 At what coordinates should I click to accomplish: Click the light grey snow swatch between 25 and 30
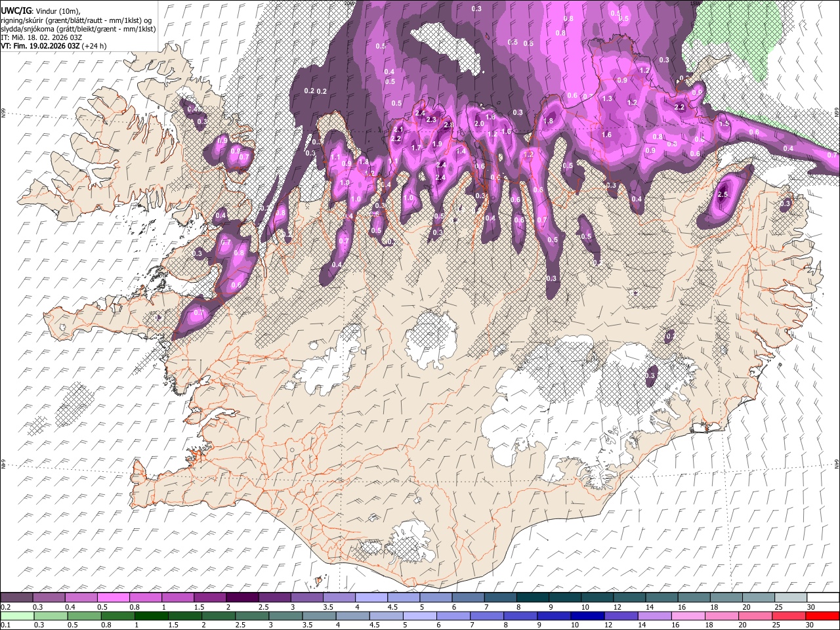click(x=789, y=597)
